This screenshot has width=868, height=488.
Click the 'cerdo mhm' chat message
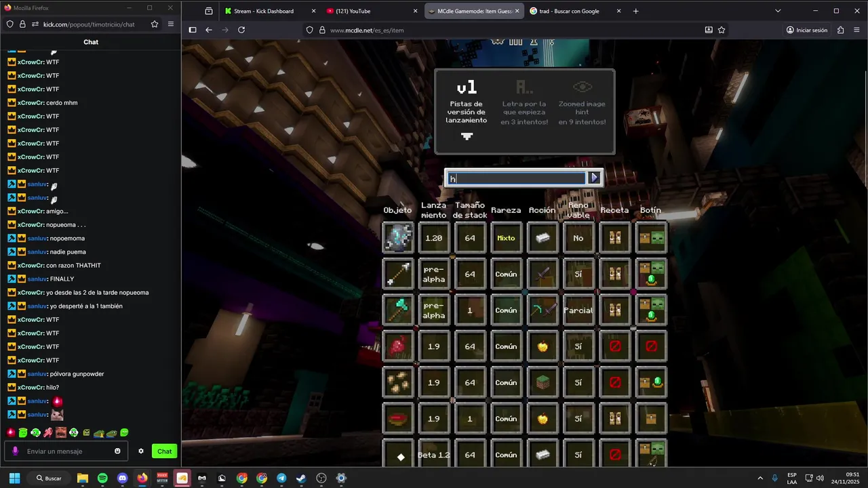pyautogui.click(x=62, y=102)
